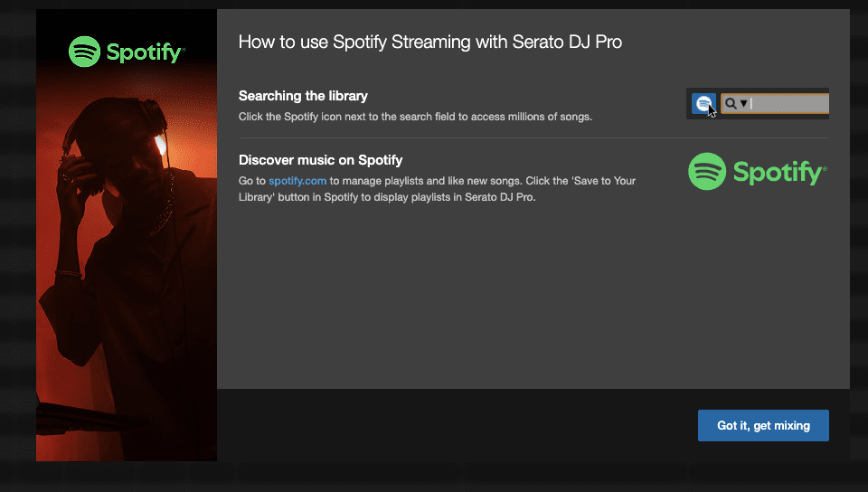Click the Spotify circle logo above DJ photo
Viewport: 868px width, 492px height.
[84, 52]
